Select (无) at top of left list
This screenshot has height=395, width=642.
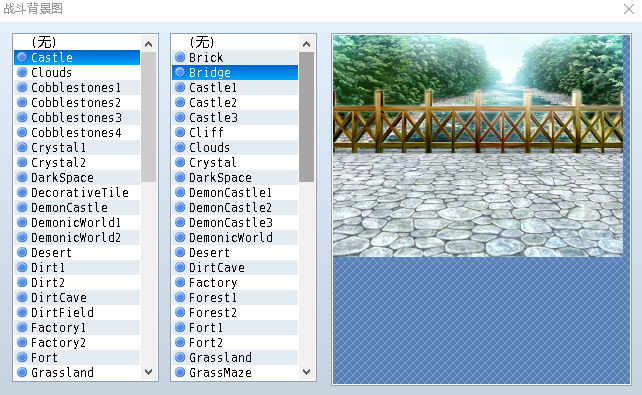click(x=77, y=42)
